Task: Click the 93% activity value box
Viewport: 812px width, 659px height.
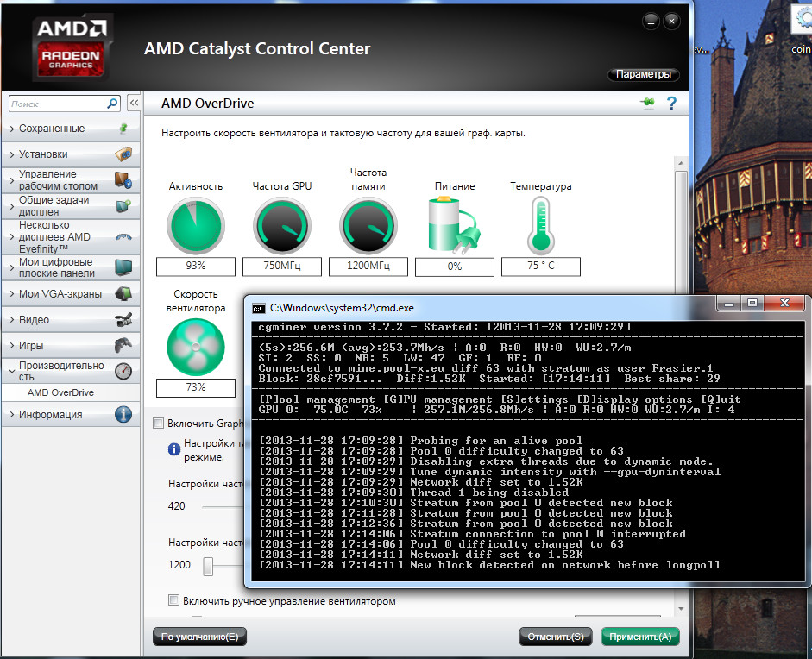Action: point(196,266)
